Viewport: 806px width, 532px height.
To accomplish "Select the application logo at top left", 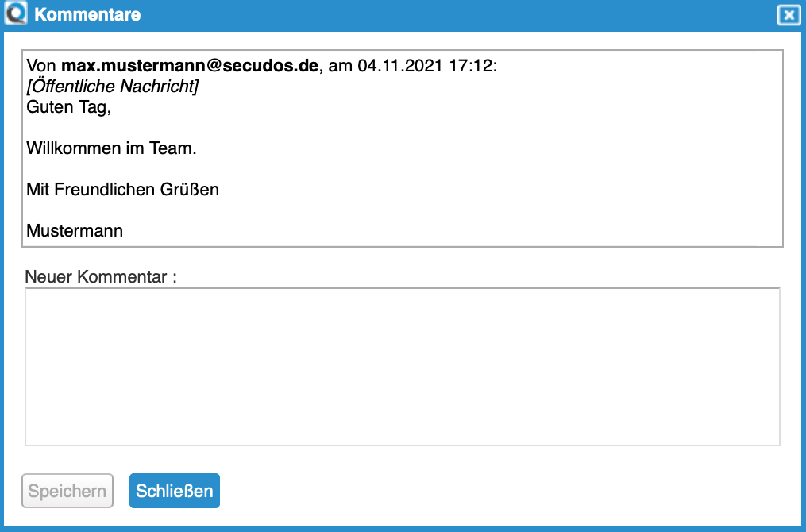I will [x=15, y=14].
